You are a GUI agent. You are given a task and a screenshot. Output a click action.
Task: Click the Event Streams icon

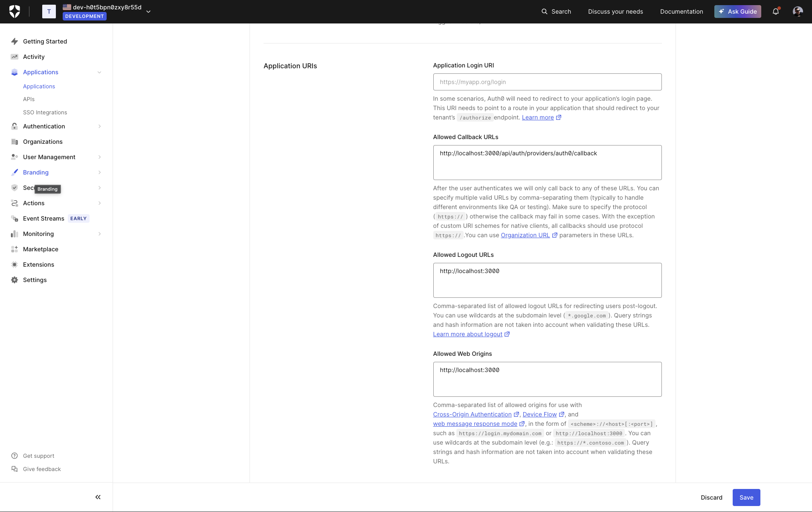[14, 218]
